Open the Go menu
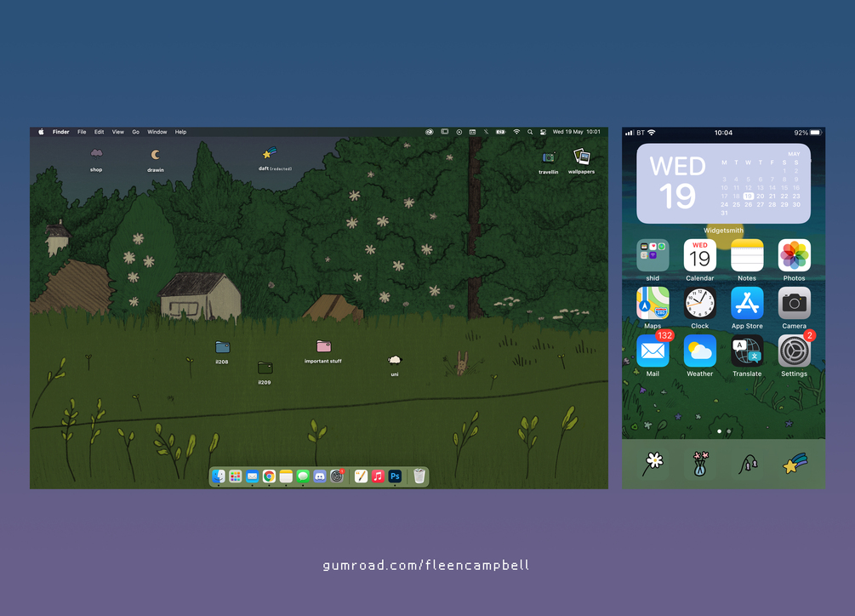Screen dimensions: 855x616 tap(136, 132)
